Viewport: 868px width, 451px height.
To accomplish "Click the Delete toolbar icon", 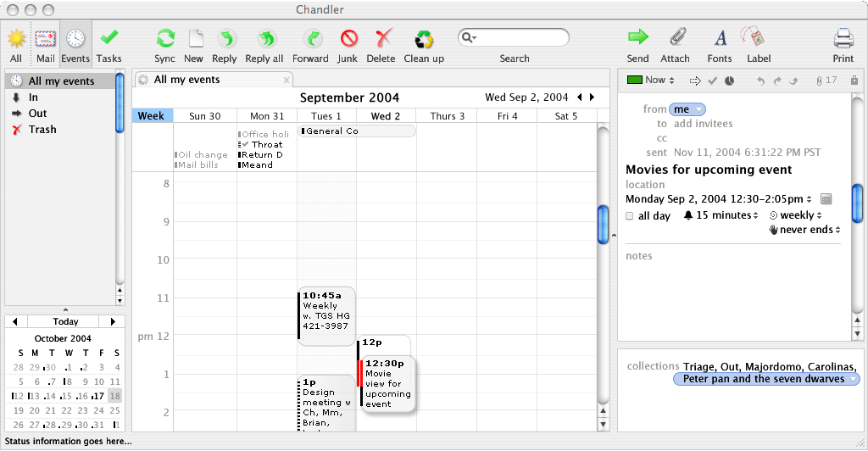I will click(382, 39).
